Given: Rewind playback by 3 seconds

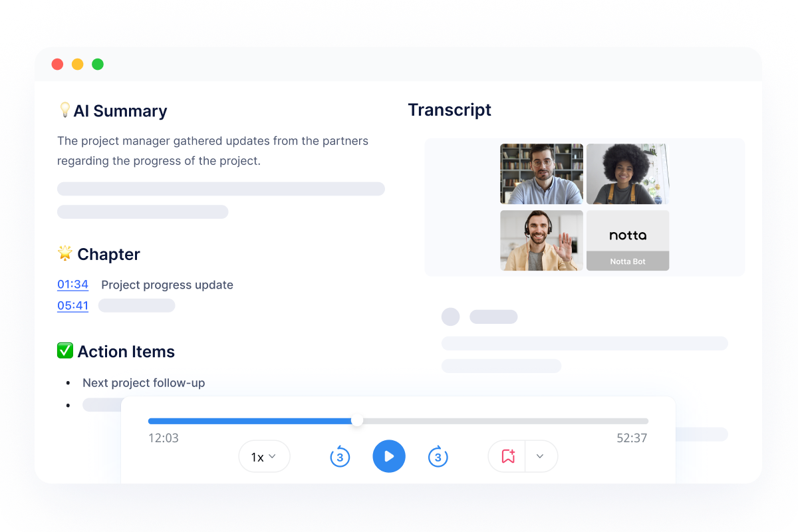Looking at the screenshot, I should tap(340, 456).
